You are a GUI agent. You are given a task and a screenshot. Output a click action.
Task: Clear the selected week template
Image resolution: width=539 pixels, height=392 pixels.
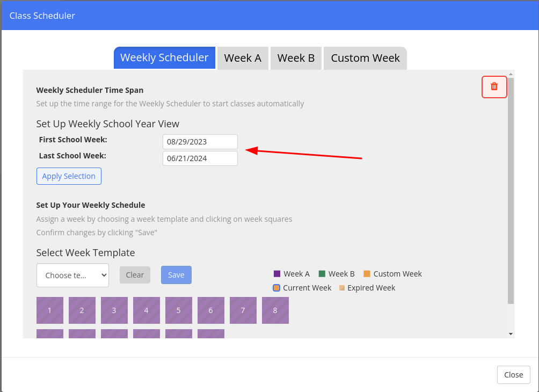pos(135,275)
